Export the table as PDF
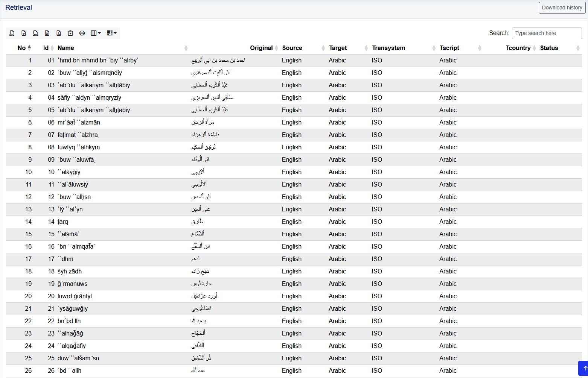This screenshot has height=378, width=588. 59,33
